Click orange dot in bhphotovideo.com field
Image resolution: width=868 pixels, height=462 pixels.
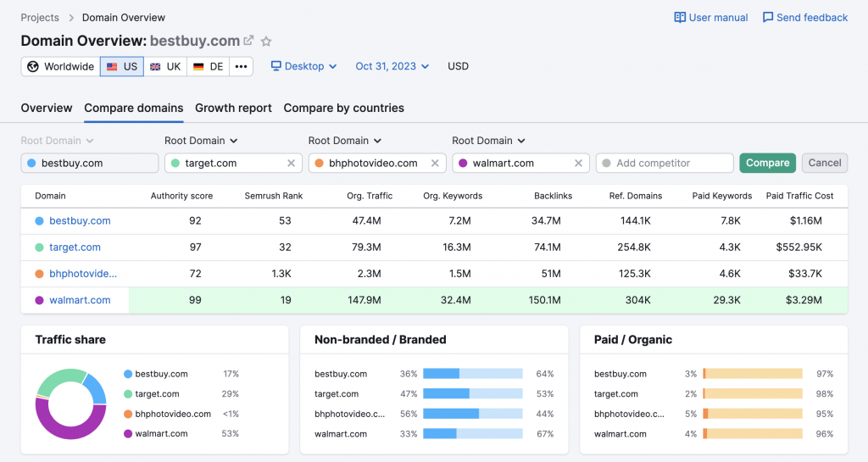[x=319, y=164]
